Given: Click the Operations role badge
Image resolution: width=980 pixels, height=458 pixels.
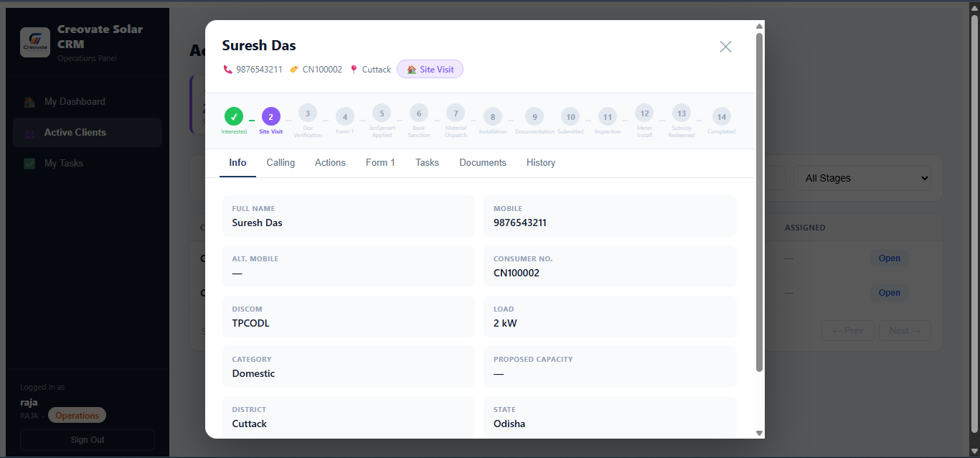Looking at the screenshot, I should point(77,416).
